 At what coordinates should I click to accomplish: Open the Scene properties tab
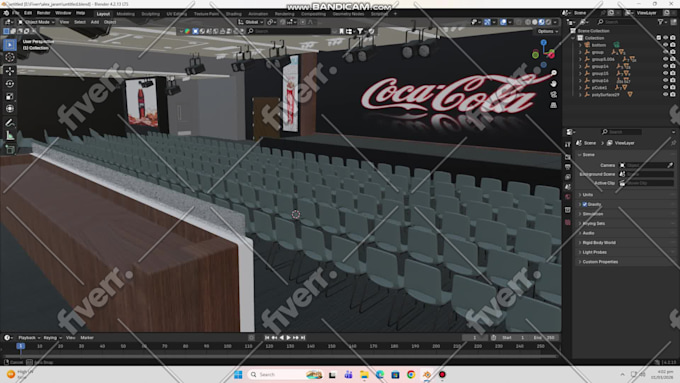pos(568,187)
